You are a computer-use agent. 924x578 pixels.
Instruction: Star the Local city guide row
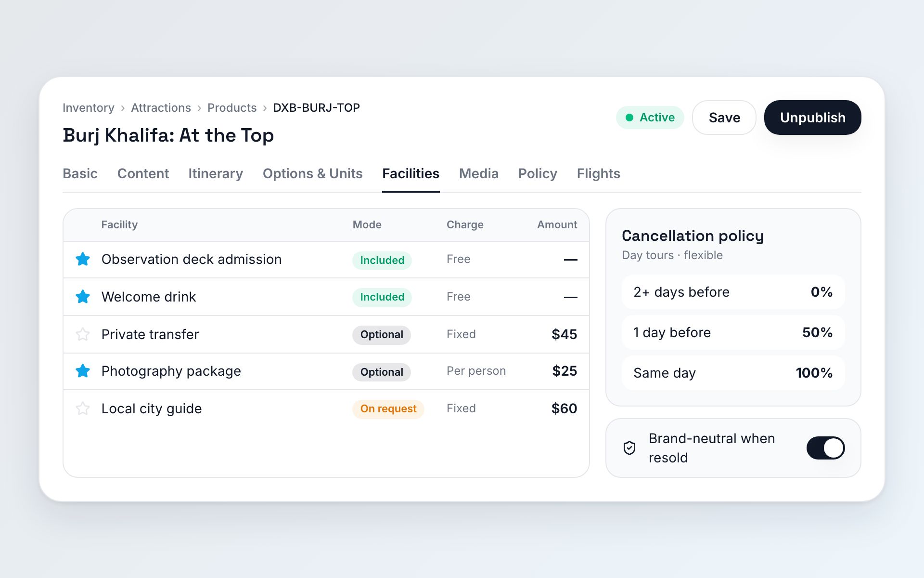tap(83, 408)
